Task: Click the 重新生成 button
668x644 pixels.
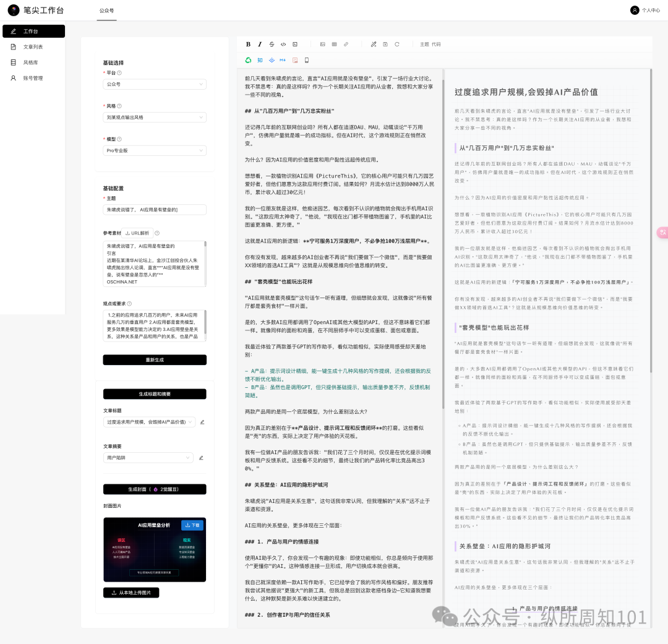Action: [155, 359]
